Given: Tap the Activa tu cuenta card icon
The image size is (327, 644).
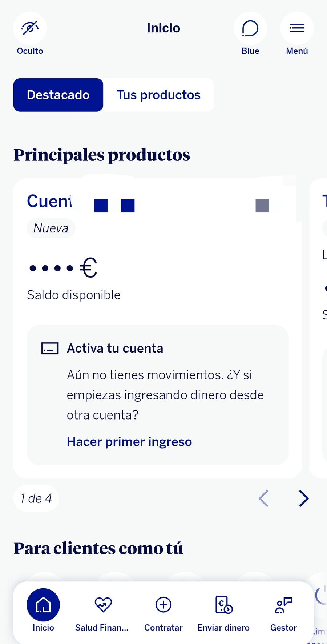Looking at the screenshot, I should (x=50, y=349).
